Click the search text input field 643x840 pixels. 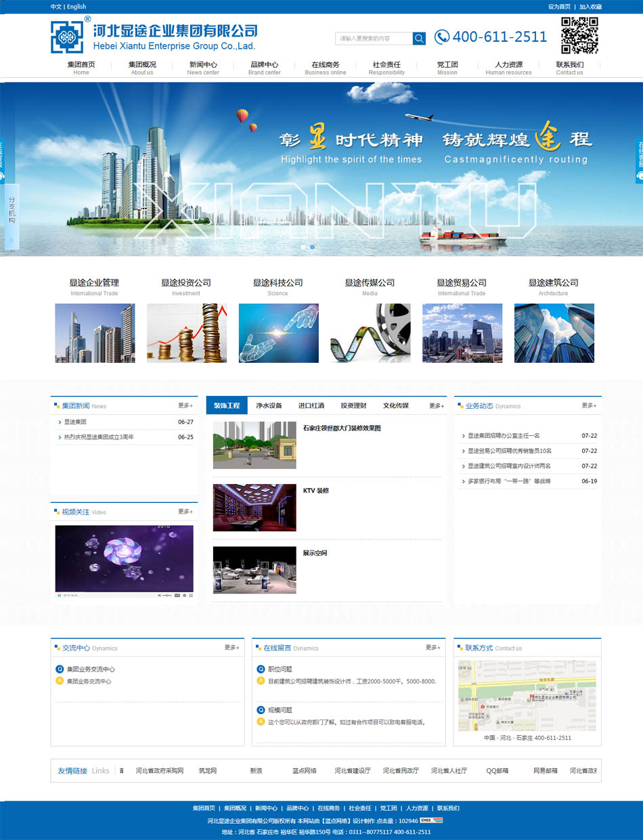coord(374,39)
